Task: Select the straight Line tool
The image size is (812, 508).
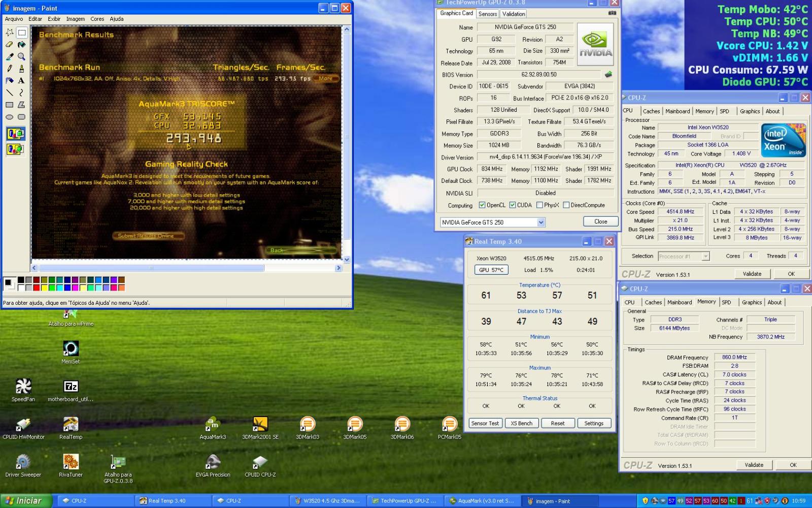Action: 10,92
